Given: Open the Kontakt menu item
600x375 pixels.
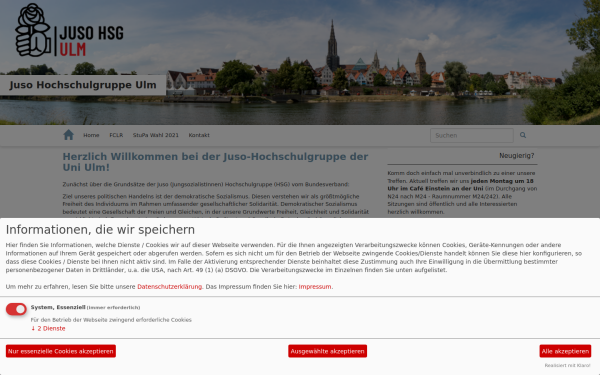Looking at the screenshot, I should point(199,135).
